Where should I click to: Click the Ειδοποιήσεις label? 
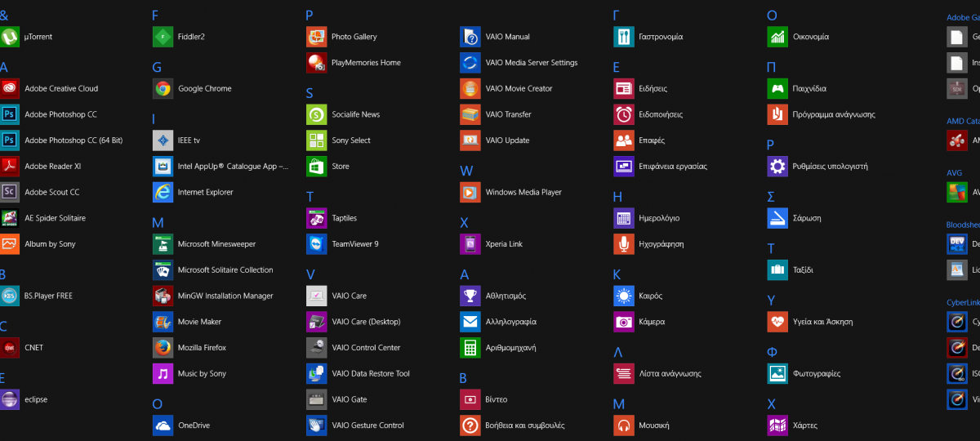tap(661, 114)
